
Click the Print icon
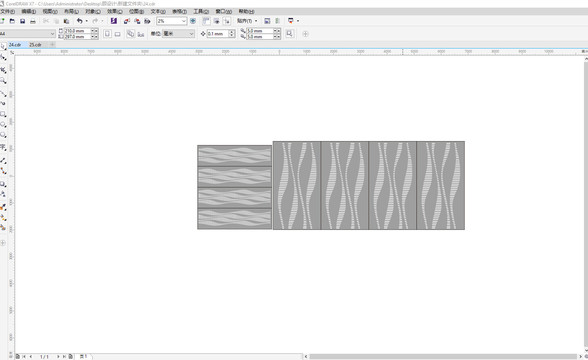pyautogui.click(x=33, y=21)
